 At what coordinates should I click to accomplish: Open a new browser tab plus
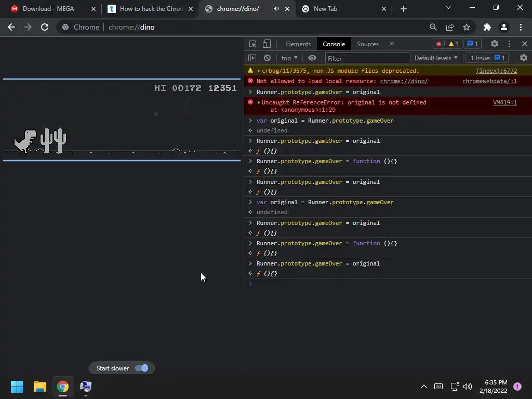[x=403, y=9]
